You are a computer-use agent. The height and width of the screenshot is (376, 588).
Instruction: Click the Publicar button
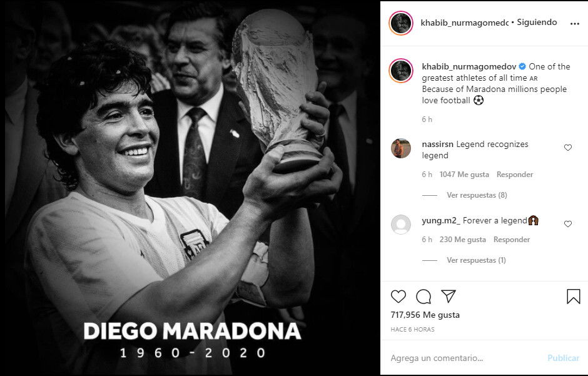coord(563,358)
